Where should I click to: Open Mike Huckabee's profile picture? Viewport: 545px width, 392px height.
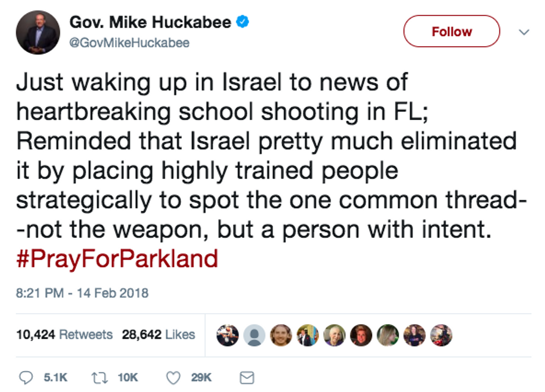38,32
